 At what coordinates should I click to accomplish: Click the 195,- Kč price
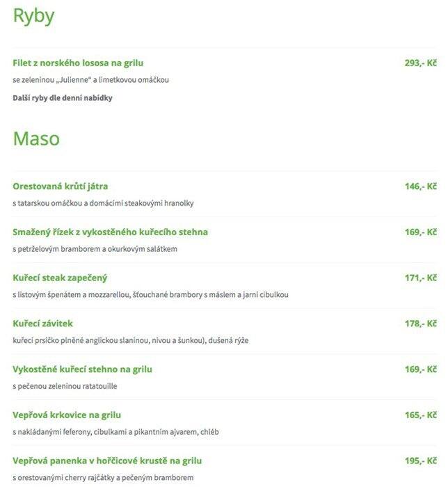421,461
